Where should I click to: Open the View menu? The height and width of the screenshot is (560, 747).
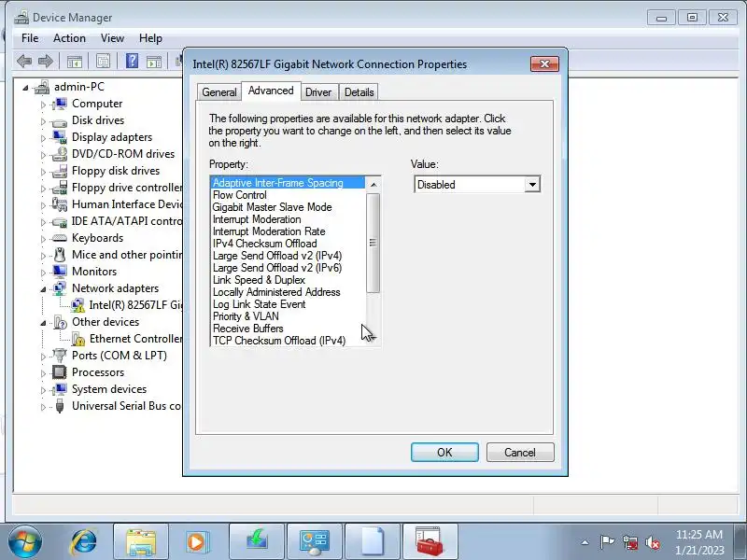(x=112, y=38)
